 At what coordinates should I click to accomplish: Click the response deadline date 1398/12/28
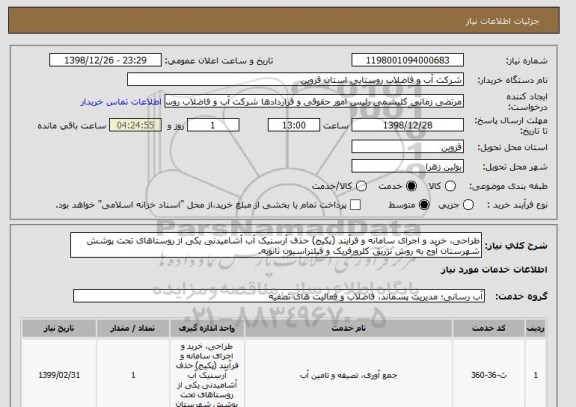click(407, 125)
